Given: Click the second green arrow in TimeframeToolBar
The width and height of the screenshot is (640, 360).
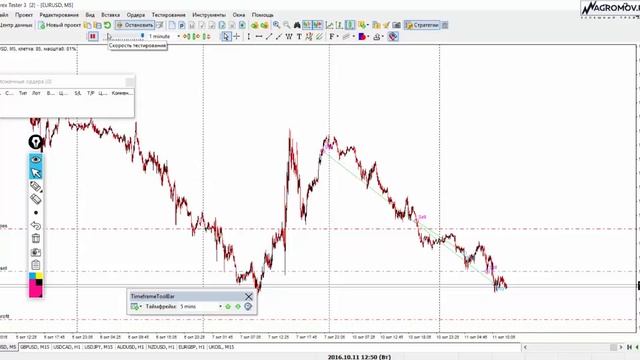Looking at the screenshot, I should [x=238, y=307].
